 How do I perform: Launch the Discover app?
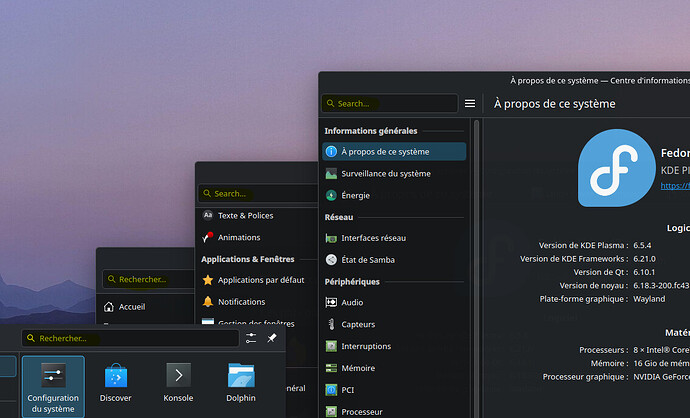[116, 383]
